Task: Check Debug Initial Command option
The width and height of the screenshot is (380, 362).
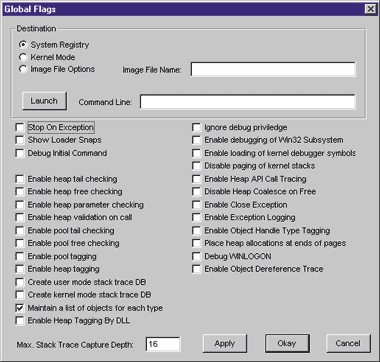Action: pos(20,153)
